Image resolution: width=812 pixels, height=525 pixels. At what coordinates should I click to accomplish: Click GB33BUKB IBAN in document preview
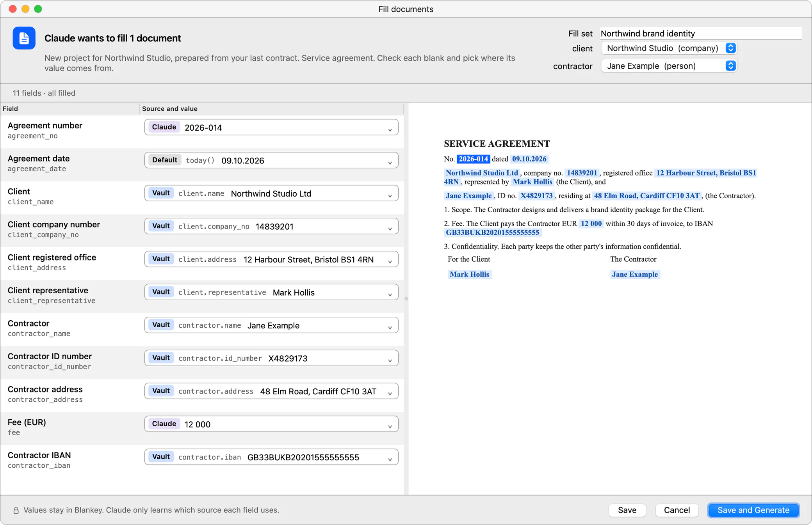(492, 232)
